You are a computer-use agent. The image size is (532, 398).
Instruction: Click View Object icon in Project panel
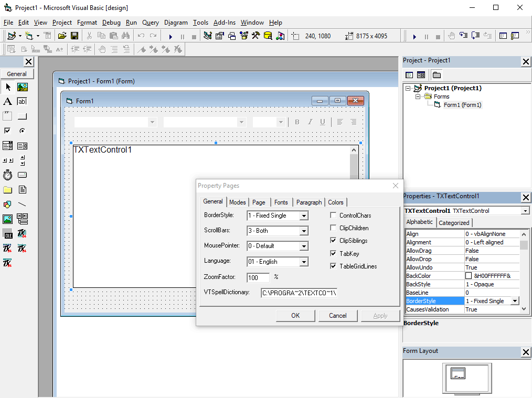pos(421,75)
